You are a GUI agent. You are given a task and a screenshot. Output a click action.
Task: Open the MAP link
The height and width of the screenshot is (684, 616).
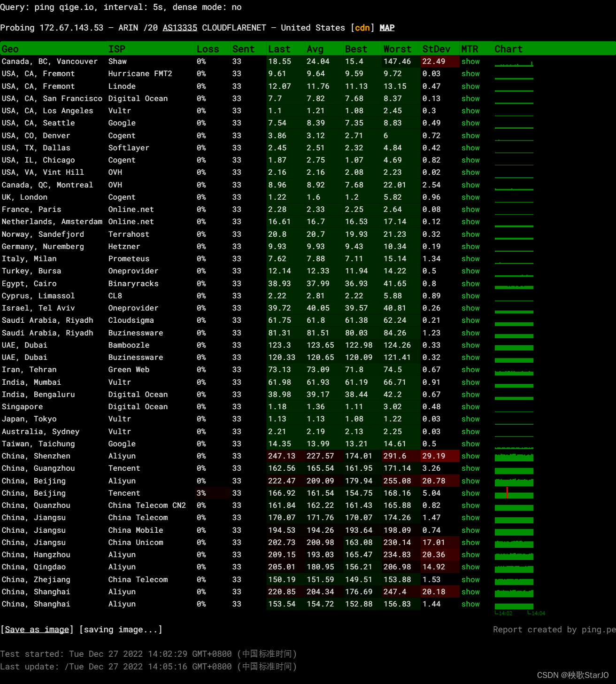tap(387, 28)
